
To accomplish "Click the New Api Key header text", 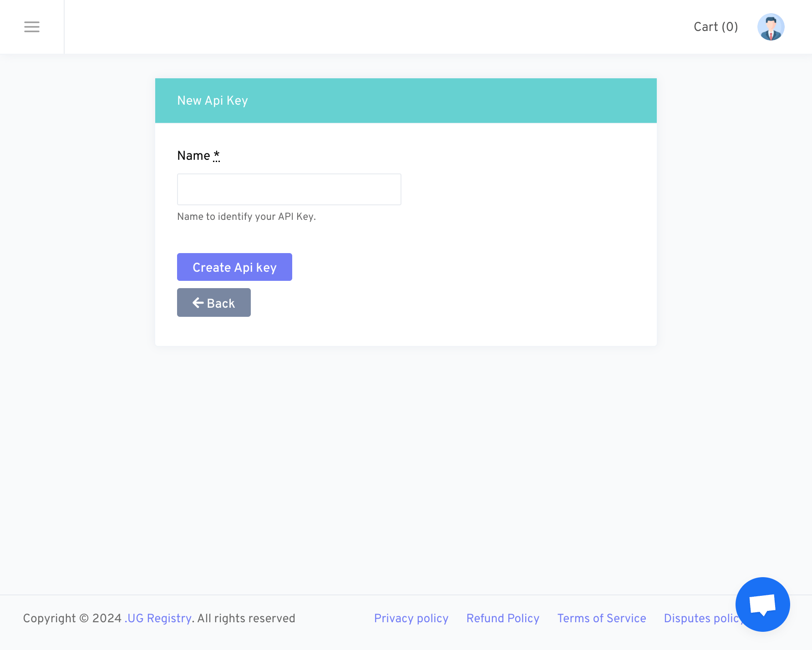I will [x=213, y=101].
